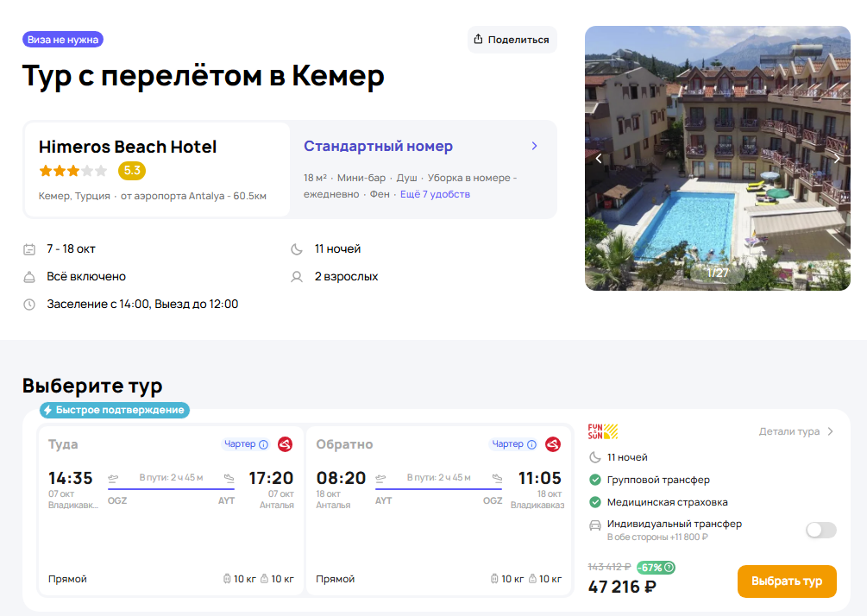Screen dimensions: 867x616
Task: Click airline logo in Обратно flight card
Action: pos(553,444)
